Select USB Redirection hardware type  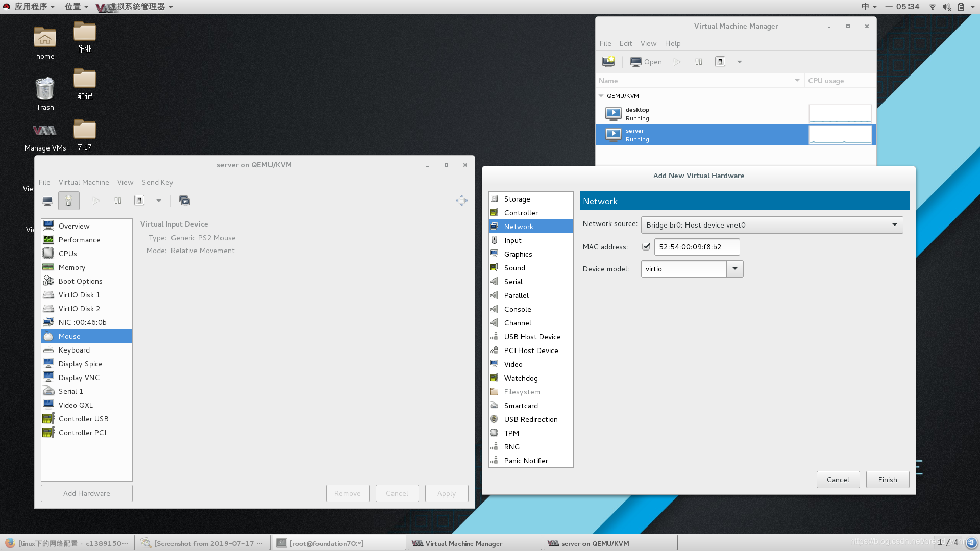tap(531, 419)
